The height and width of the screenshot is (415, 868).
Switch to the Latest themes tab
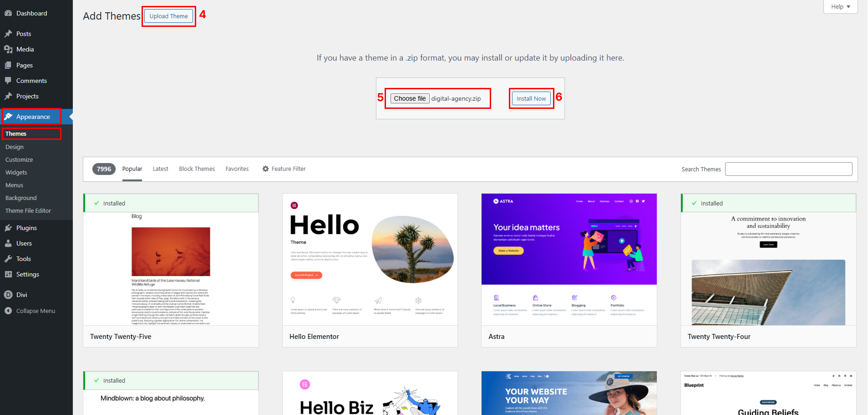[x=160, y=169]
